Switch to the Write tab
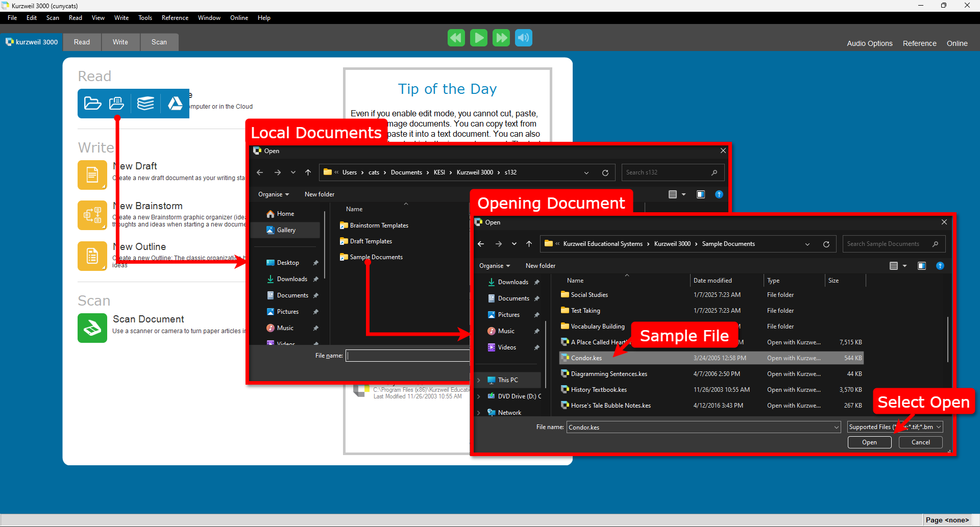The width and height of the screenshot is (980, 527). point(120,42)
